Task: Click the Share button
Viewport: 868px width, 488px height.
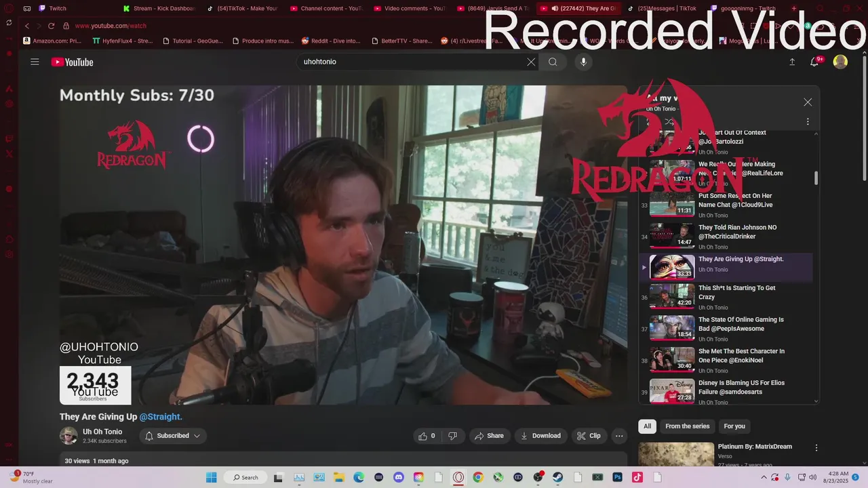Action: click(x=489, y=436)
